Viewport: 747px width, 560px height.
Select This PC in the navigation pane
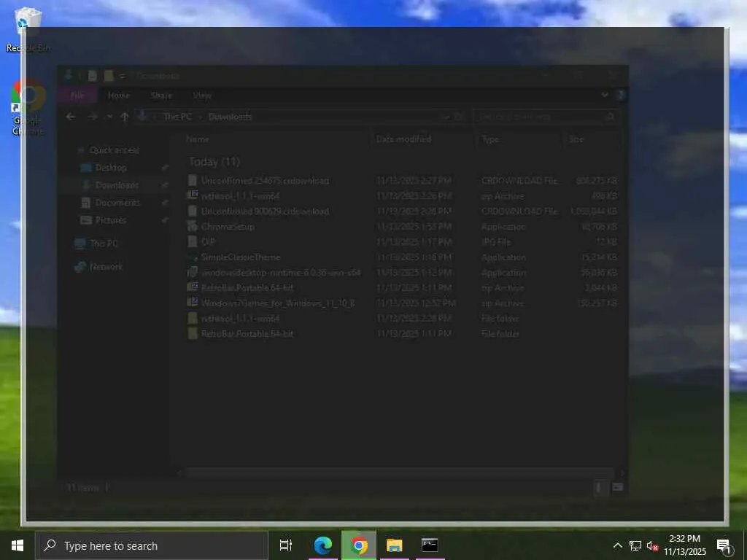[x=104, y=244]
